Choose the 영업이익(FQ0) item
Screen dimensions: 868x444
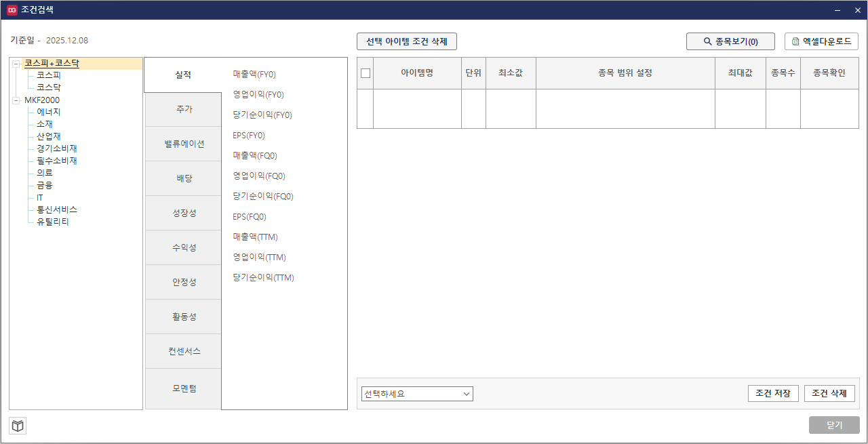(259, 176)
